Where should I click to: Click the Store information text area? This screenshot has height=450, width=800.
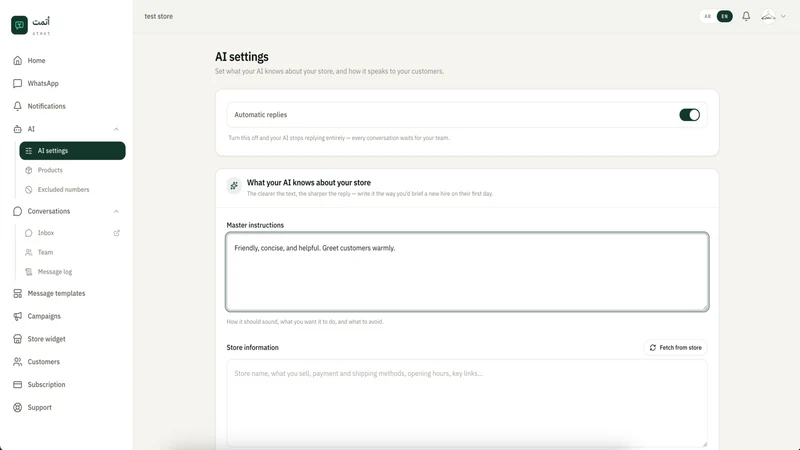point(467,403)
